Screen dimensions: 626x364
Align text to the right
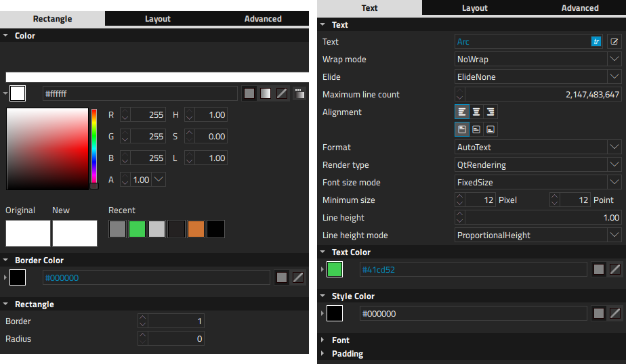point(491,112)
